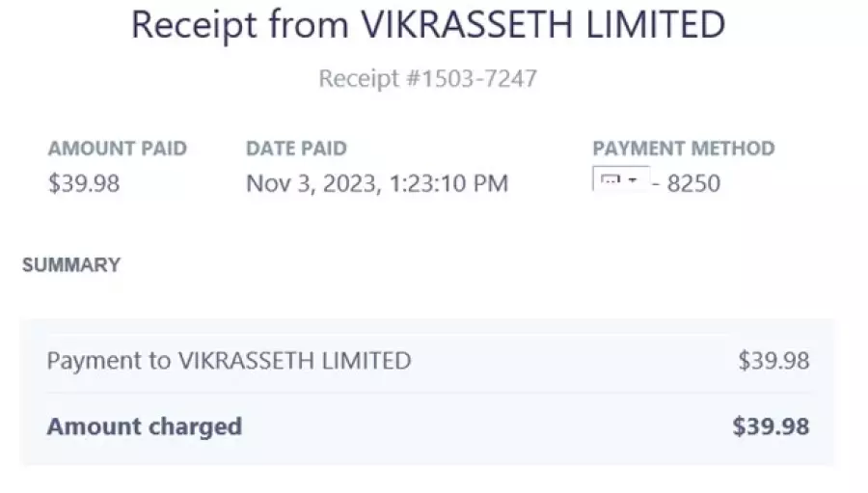Click the VIKRASSETH LIMITED name in the title
This screenshot has height=493, width=868.
543,25
